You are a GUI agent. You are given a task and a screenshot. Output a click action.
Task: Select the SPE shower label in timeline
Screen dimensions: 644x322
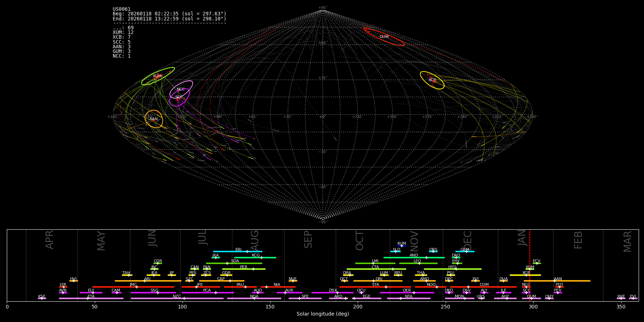point(305,296)
